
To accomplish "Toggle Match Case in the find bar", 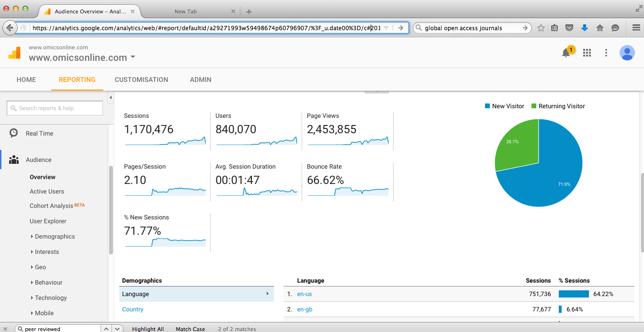I will pyautogui.click(x=190, y=329).
